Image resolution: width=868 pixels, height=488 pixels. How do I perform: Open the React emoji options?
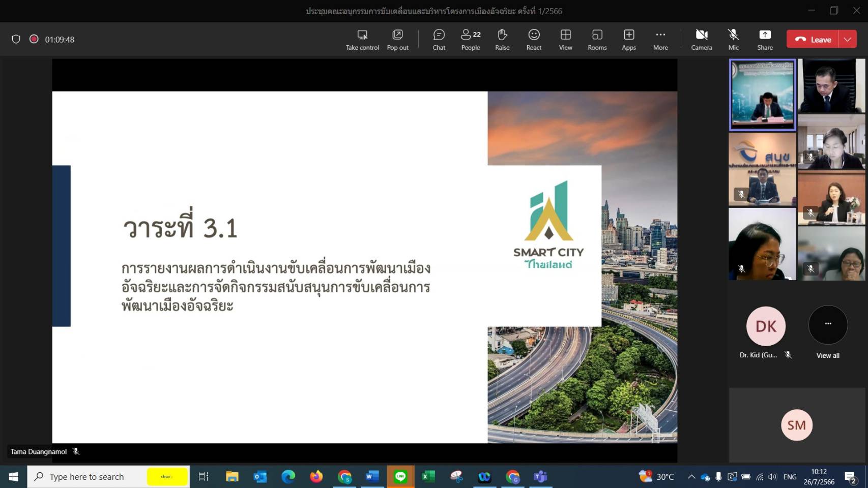click(x=534, y=40)
